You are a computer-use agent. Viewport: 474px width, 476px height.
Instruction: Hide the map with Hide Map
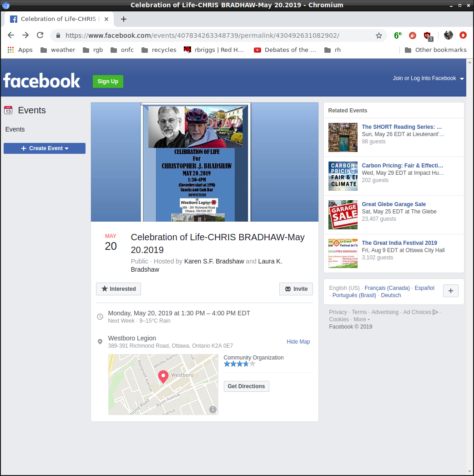pos(298,341)
